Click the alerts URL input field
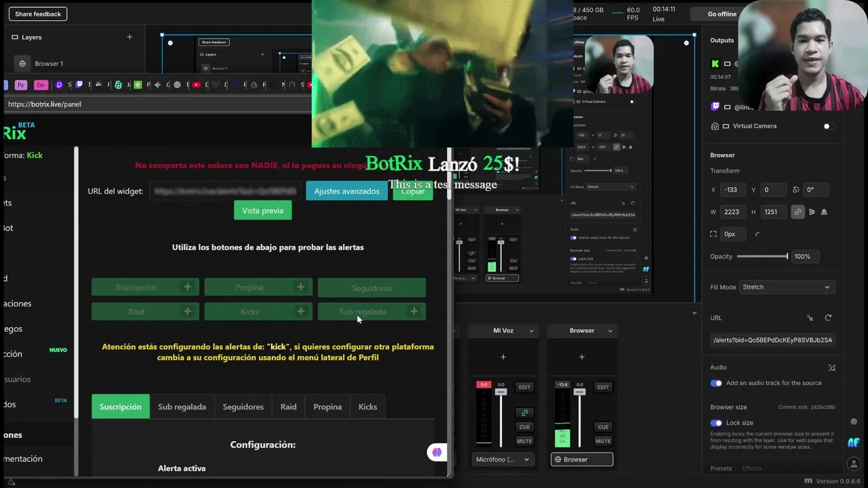868x488 pixels. (772, 340)
